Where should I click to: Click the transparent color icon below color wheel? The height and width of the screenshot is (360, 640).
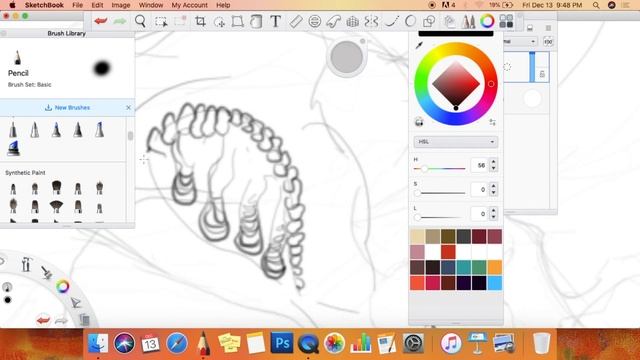[x=419, y=122]
